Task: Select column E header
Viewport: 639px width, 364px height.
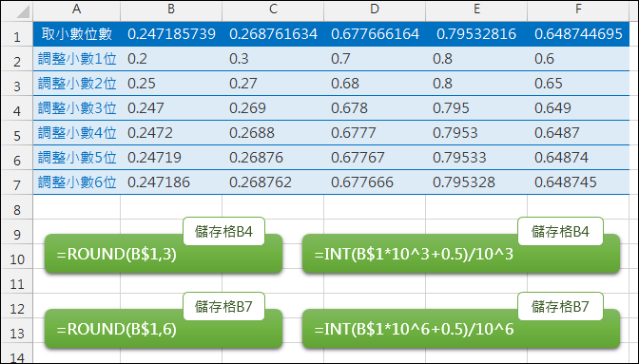Action: pyautogui.click(x=476, y=10)
